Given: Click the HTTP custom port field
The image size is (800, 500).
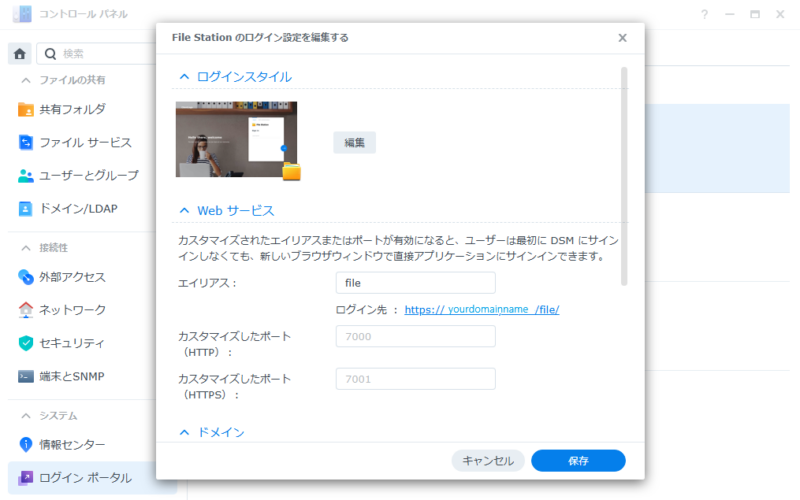Looking at the screenshot, I should tap(415, 336).
